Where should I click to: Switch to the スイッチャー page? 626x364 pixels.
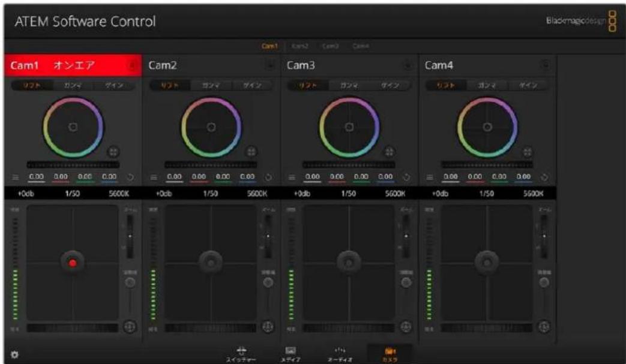click(x=241, y=354)
